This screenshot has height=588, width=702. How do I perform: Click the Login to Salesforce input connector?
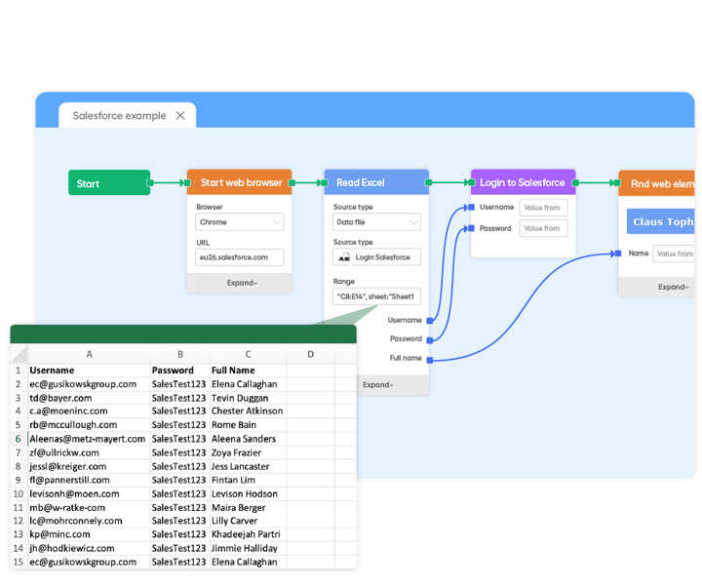[x=472, y=182]
